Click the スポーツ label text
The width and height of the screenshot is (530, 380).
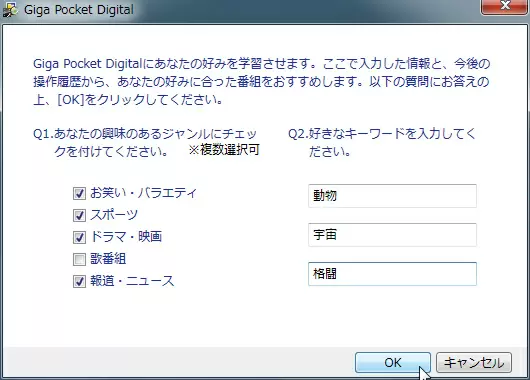[114, 215]
